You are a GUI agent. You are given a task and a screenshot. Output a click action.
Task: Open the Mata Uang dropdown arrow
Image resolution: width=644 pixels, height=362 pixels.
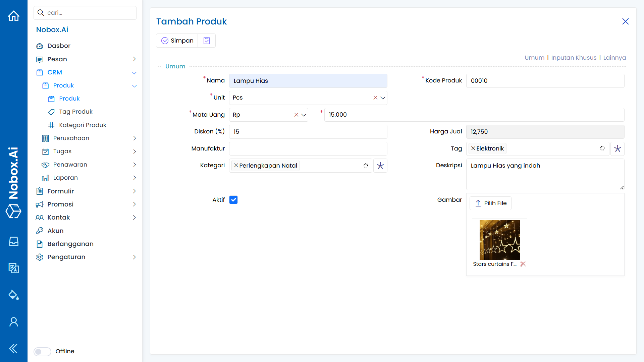[x=304, y=115]
